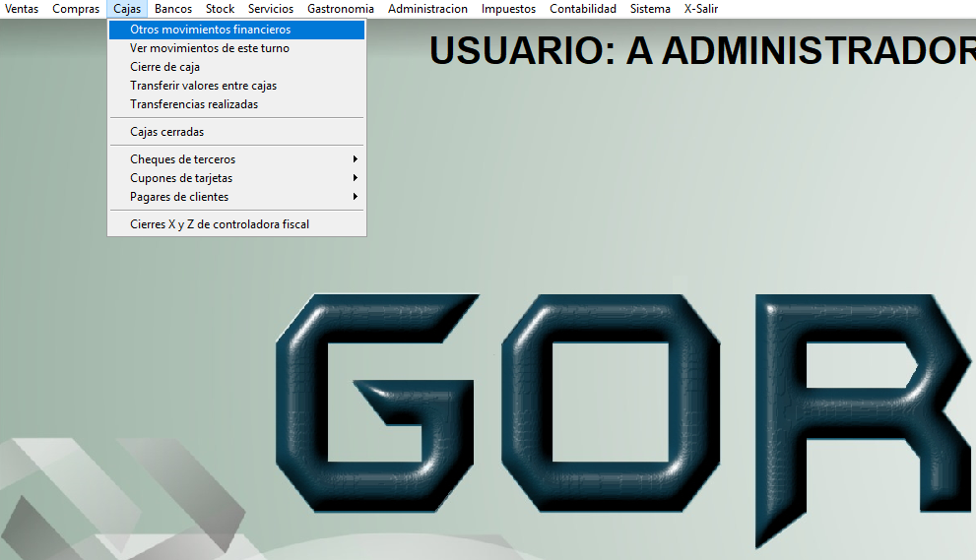Open Transferencias realizadas
Viewport: 976px width, 560px height.
coord(236,104)
